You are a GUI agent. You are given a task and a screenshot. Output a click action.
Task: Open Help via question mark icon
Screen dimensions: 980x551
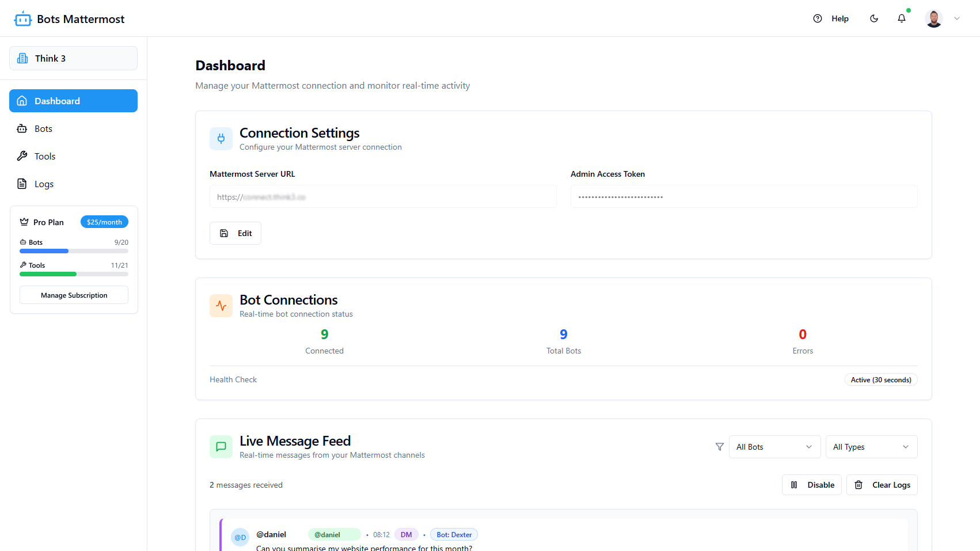[x=818, y=18]
